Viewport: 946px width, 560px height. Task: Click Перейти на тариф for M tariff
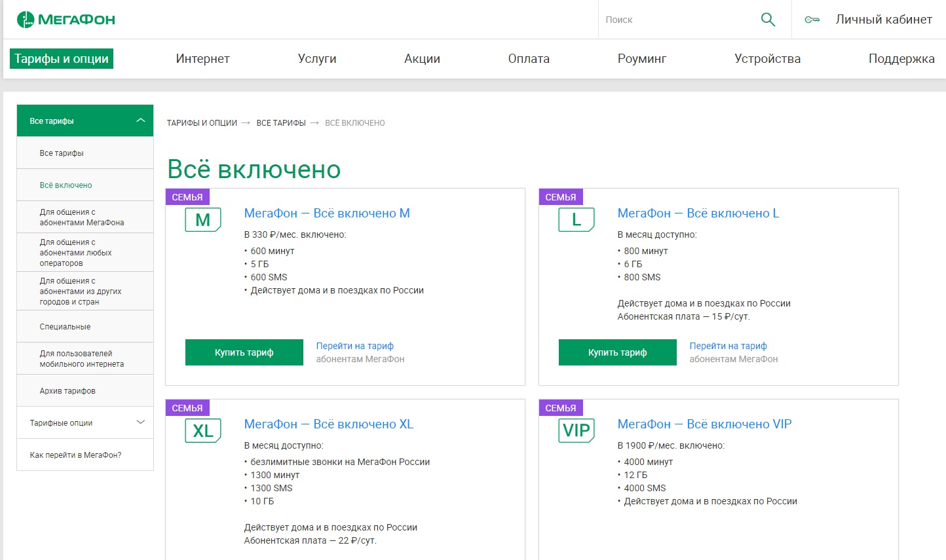355,346
